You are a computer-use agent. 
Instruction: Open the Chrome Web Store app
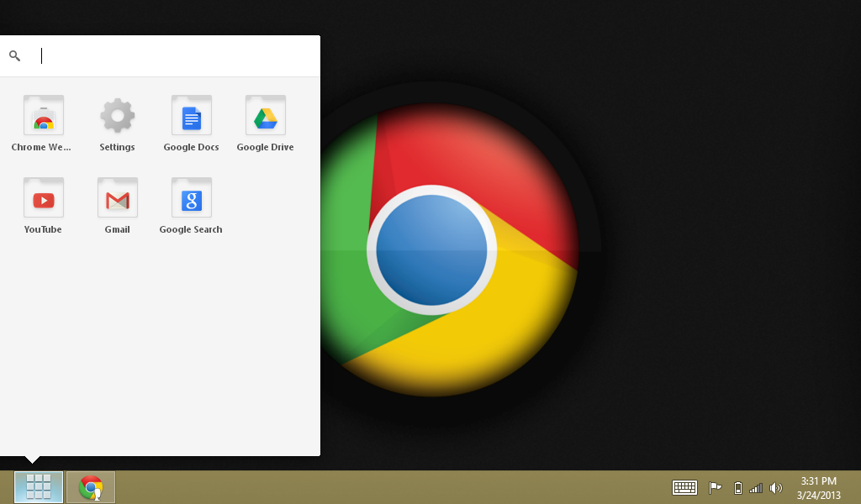pyautogui.click(x=44, y=115)
